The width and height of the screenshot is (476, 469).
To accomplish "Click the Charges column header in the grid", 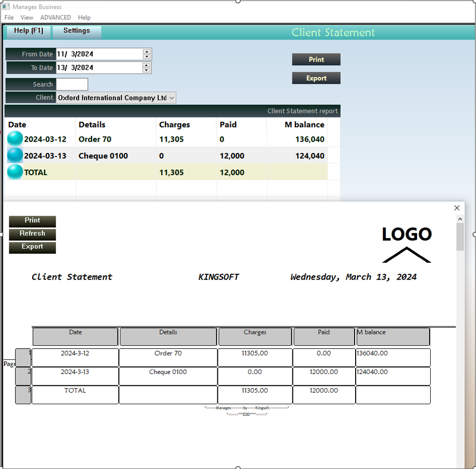I will (174, 125).
